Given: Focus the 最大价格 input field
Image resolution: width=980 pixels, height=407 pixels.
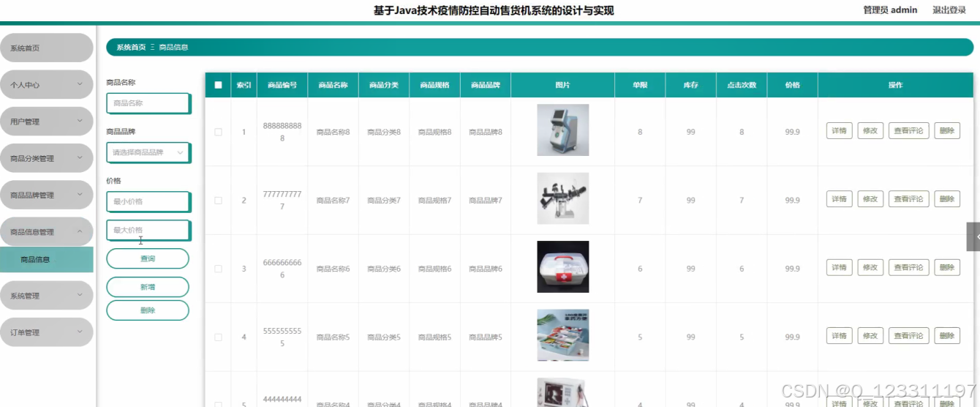Looking at the screenshot, I should (x=148, y=230).
